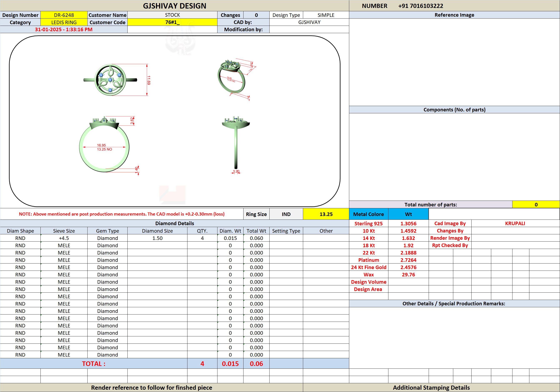Viewport: 560px width, 392px height.
Task: Click the blue Wt header cell
Action: pyautogui.click(x=409, y=214)
